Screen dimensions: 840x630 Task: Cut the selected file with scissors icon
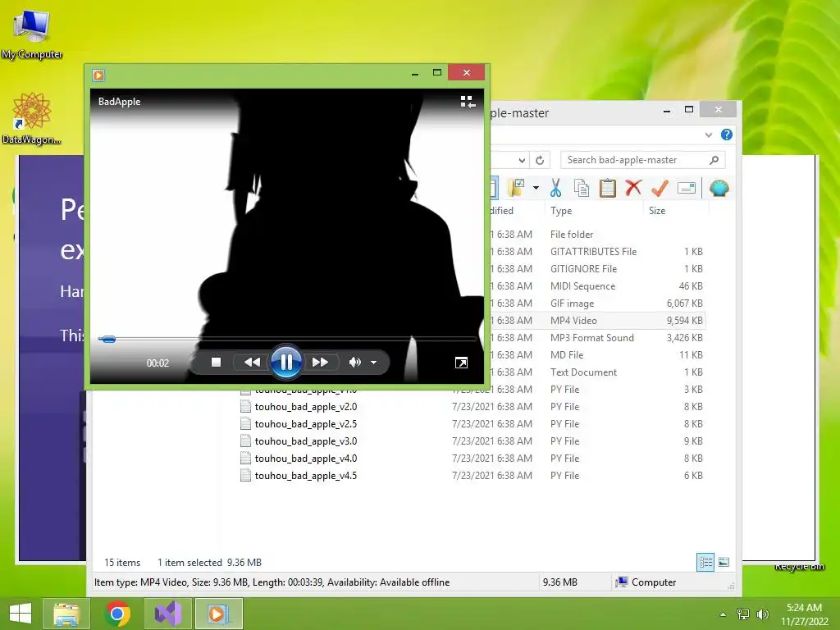tap(555, 188)
